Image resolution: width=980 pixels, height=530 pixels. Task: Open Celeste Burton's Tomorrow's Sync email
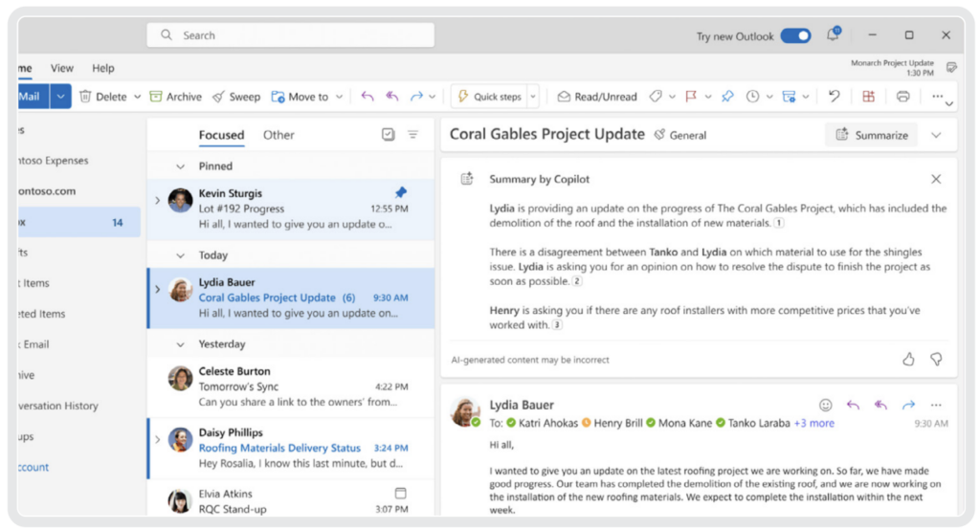point(291,386)
